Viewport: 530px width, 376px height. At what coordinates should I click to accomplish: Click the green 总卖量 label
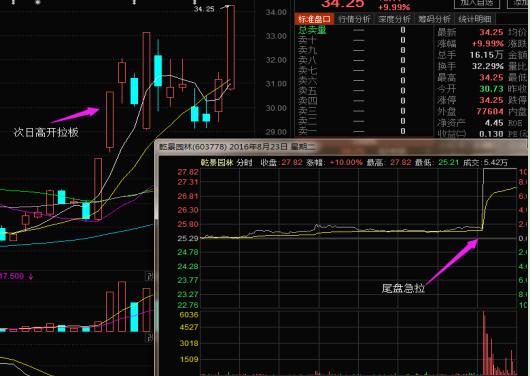(312, 30)
